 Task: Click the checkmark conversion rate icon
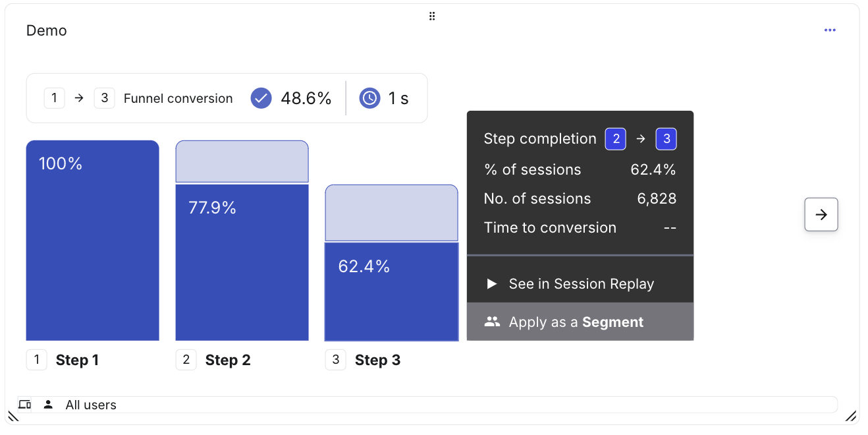(x=261, y=98)
